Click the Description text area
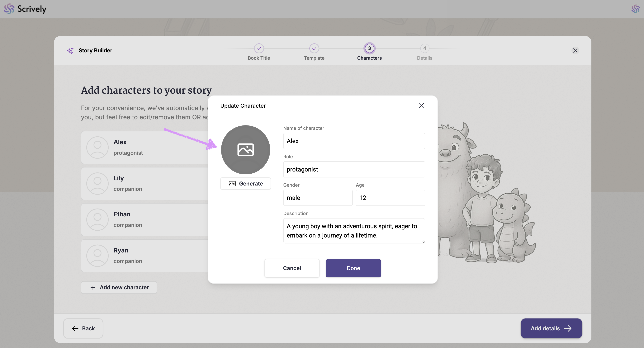 (354, 231)
